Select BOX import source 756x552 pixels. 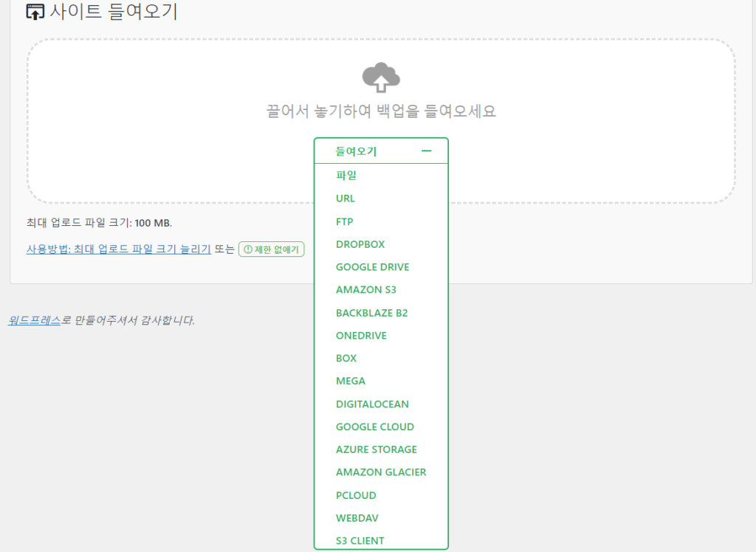[346, 358]
